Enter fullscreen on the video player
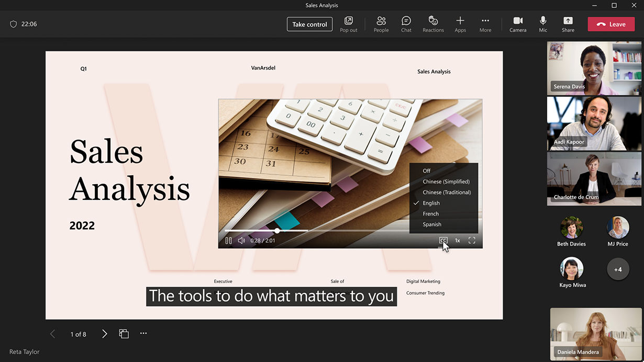644x362 pixels. 471,240
